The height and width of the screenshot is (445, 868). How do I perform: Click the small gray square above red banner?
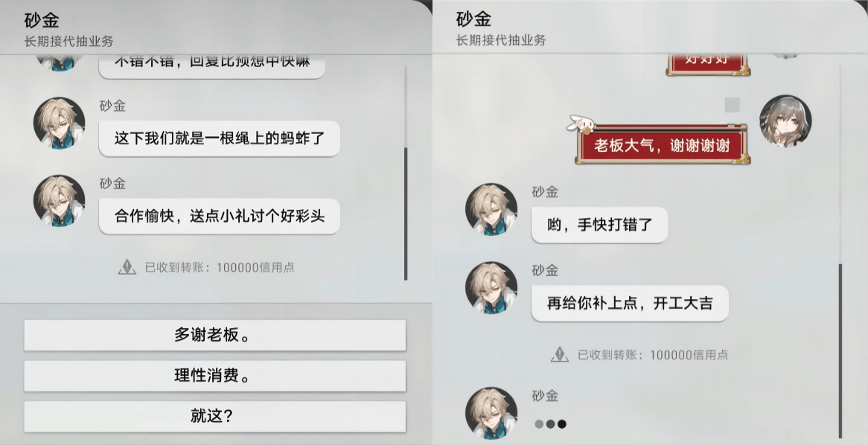click(733, 105)
